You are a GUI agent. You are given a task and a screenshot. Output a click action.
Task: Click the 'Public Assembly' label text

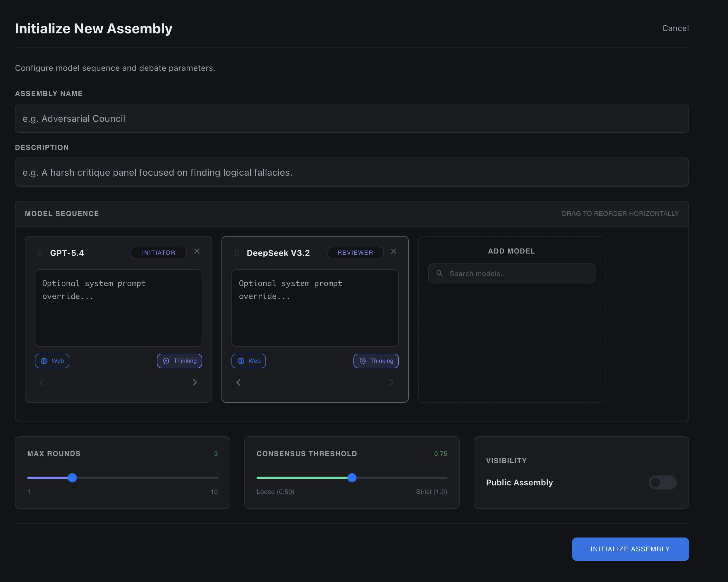(519, 482)
